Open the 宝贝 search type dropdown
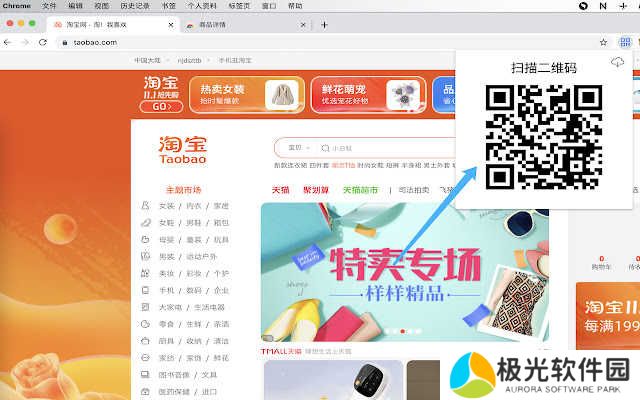The height and width of the screenshot is (400, 640). point(298,147)
